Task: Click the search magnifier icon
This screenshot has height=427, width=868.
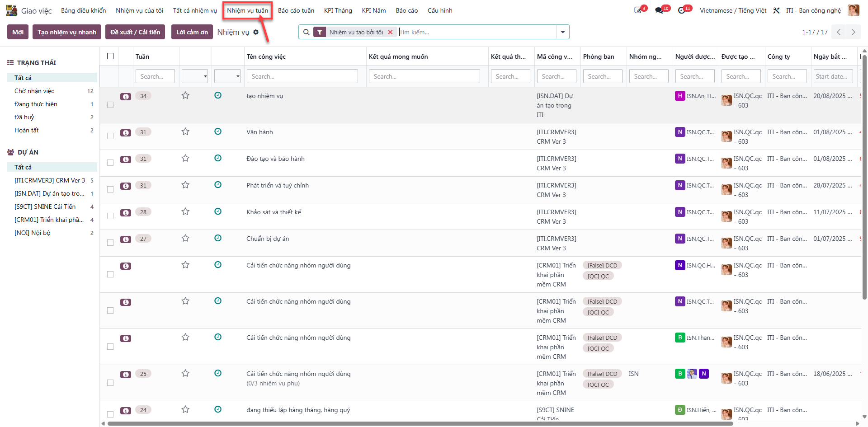Action: pyautogui.click(x=307, y=32)
